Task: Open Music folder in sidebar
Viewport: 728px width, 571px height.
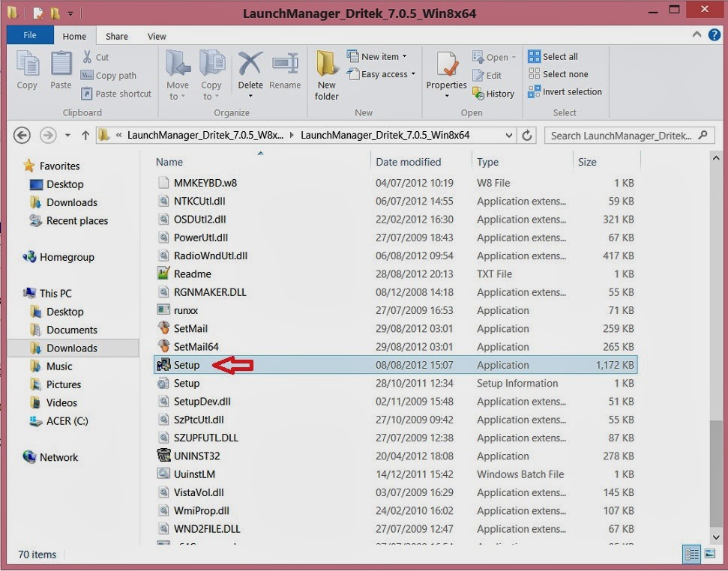Action: coord(51,366)
